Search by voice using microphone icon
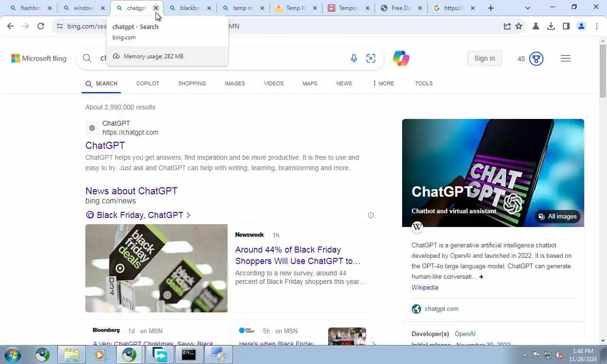The width and height of the screenshot is (607, 364). 354,58
